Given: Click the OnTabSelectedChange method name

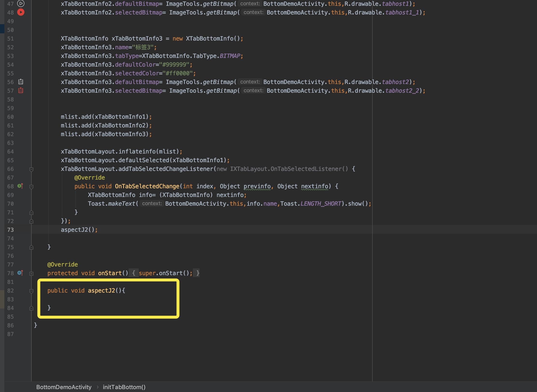Looking at the screenshot, I should click(x=147, y=186).
